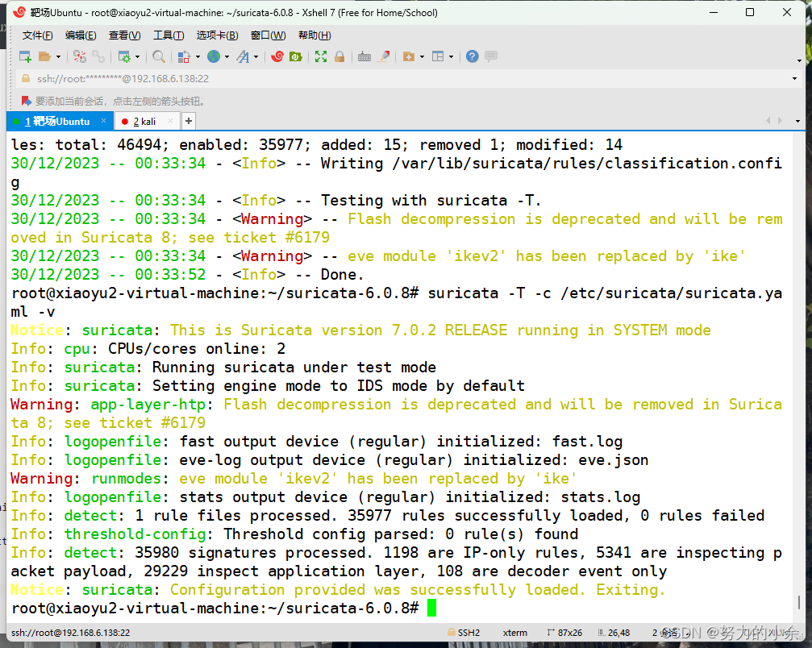Click the red Xshell session icon
The height and width of the screenshot is (648, 812).
pyautogui.click(x=279, y=56)
